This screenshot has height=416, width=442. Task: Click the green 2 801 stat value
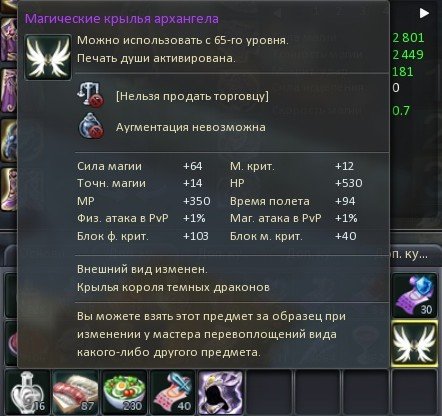coord(408,38)
